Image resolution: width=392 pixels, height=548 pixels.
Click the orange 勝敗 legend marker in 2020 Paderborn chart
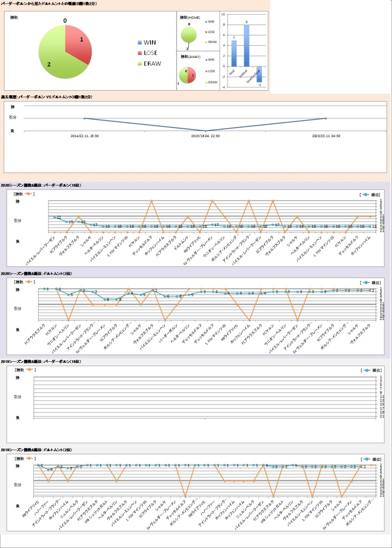coord(29,194)
